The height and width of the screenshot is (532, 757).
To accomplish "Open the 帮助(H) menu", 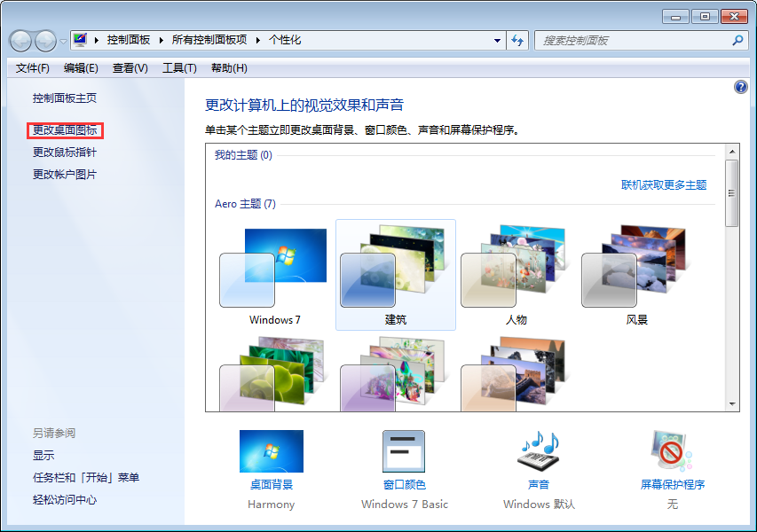I will (229, 68).
